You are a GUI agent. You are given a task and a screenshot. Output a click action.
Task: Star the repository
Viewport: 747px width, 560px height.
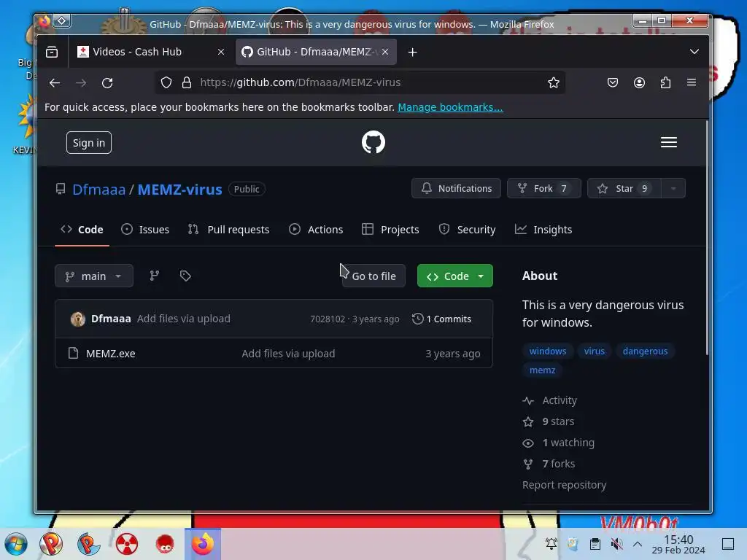pos(624,189)
